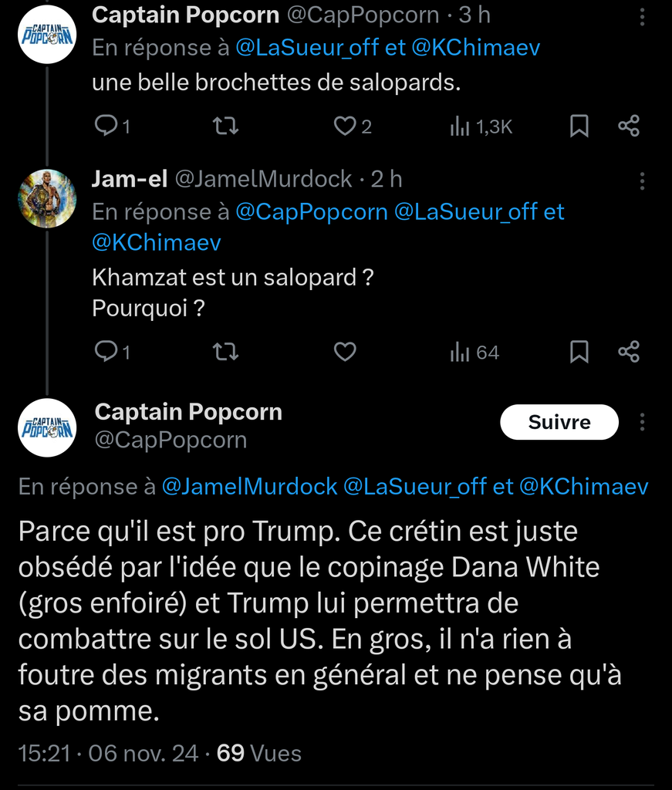Open @JamelMurdock mention in main tweet
This screenshot has height=790, width=672.
point(249,486)
